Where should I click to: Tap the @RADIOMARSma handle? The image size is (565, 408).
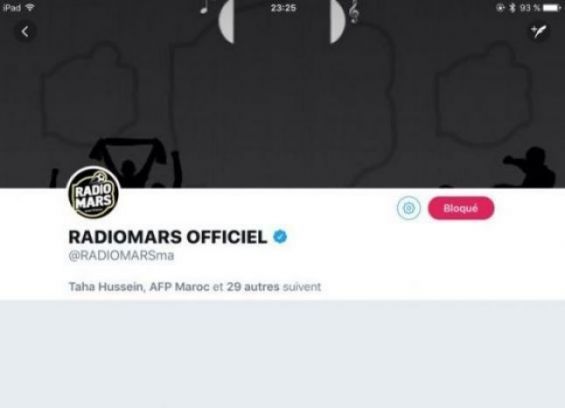click(x=121, y=256)
